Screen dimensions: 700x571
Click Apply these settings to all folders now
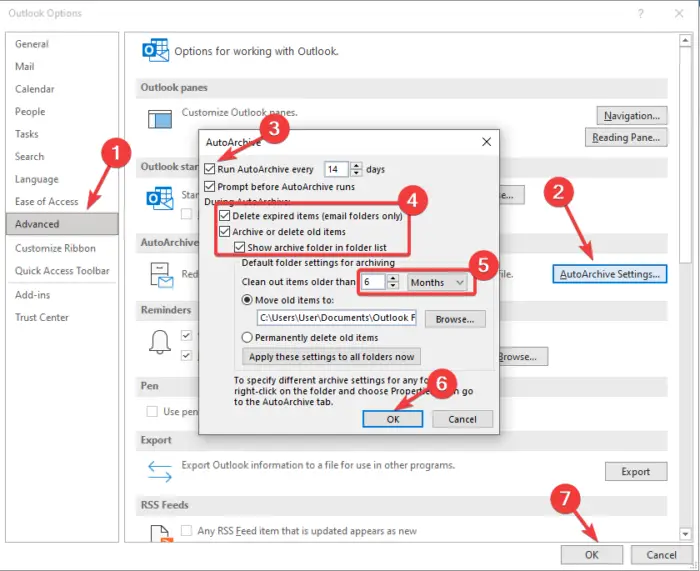331,357
